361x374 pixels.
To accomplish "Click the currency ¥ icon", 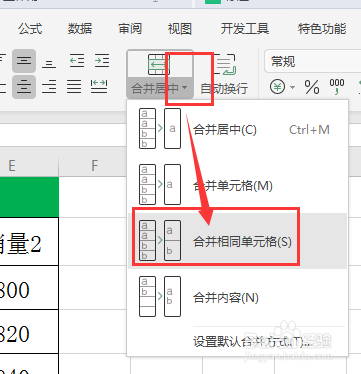I will tap(278, 87).
